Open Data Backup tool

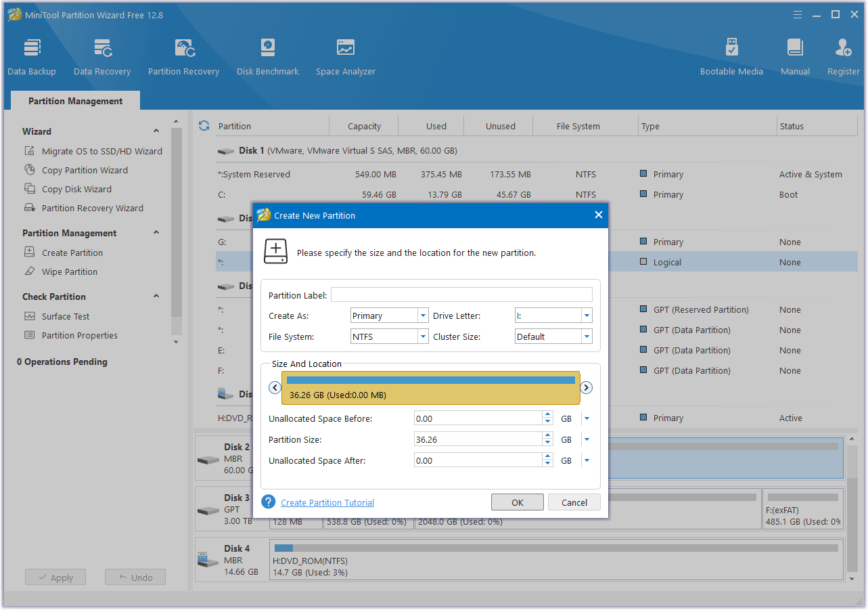[x=32, y=57]
